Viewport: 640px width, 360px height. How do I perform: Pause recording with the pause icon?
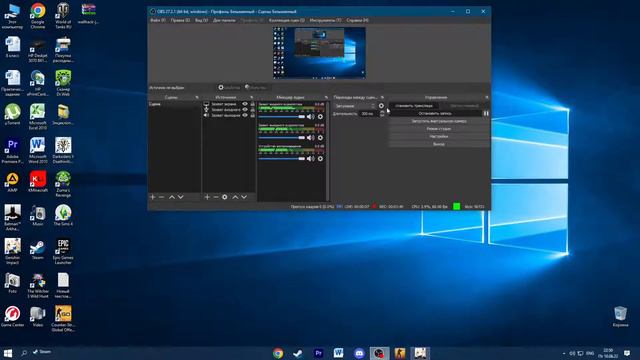486,113
